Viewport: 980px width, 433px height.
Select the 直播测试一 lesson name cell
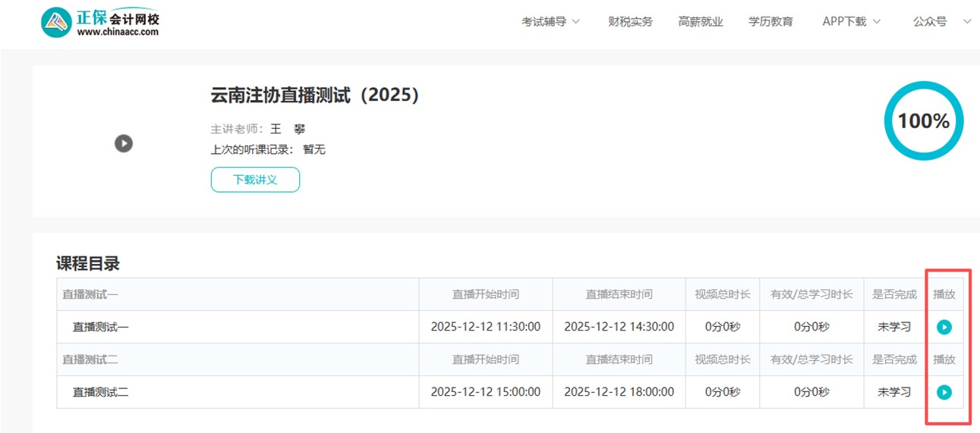[101, 328]
